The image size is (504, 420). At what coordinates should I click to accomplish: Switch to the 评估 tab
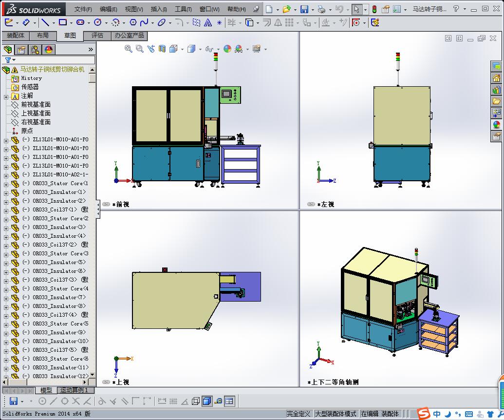coord(97,36)
